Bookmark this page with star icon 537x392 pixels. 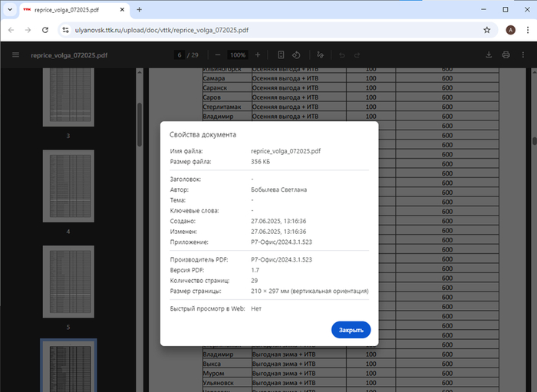tap(487, 30)
